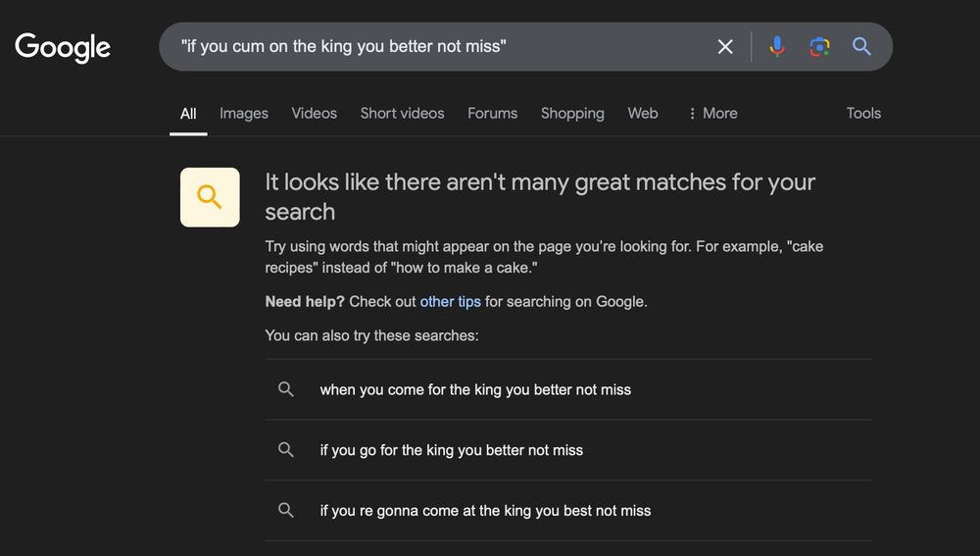Submit the query with the blue magnifier icon
980x556 pixels.
click(861, 46)
